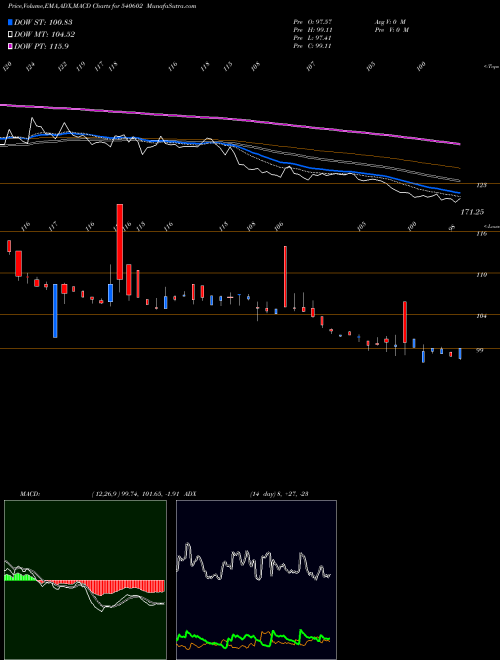Click the 'Pre V: 0 M' volume text

click(x=391, y=30)
